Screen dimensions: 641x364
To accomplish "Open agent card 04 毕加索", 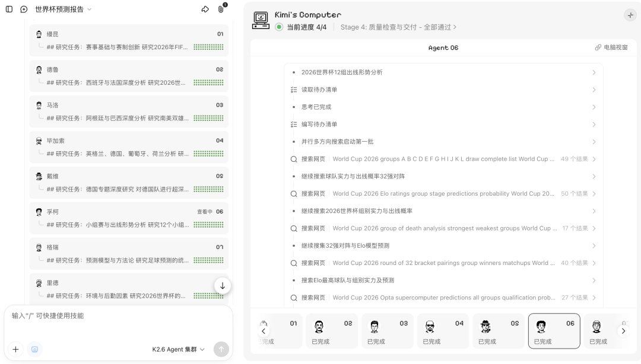I will tap(129, 147).
